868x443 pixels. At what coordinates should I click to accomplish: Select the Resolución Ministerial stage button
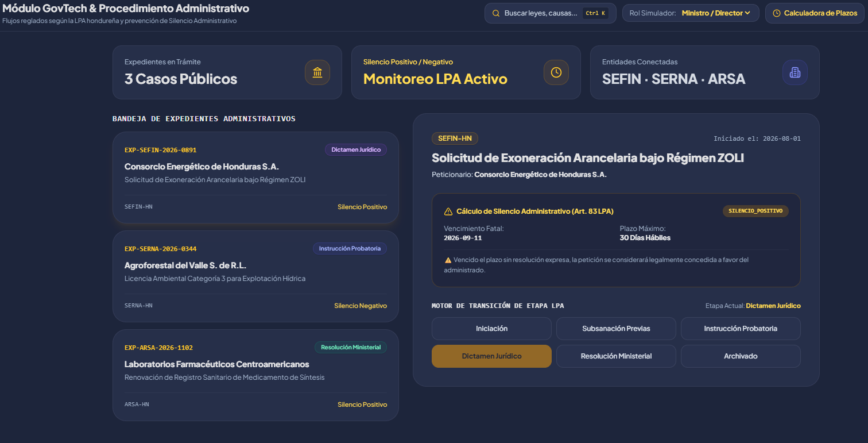[x=616, y=356]
